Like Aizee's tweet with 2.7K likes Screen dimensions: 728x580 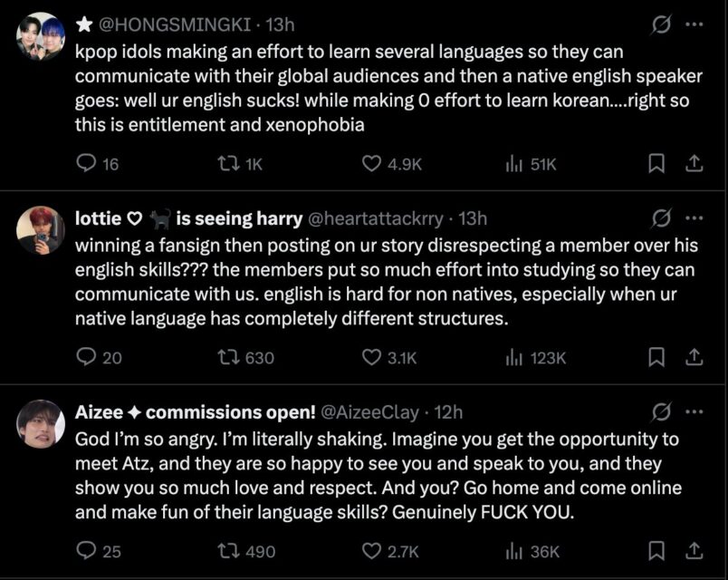371,551
